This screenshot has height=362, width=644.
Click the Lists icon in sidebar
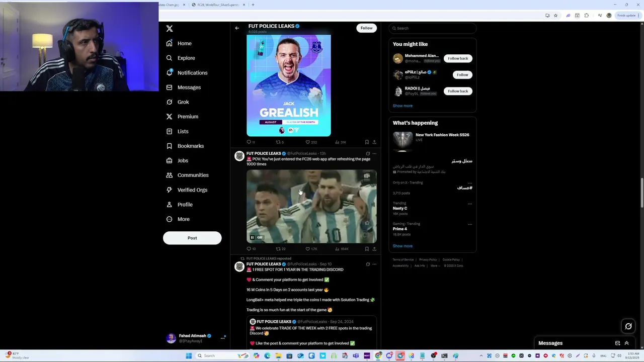tap(169, 131)
